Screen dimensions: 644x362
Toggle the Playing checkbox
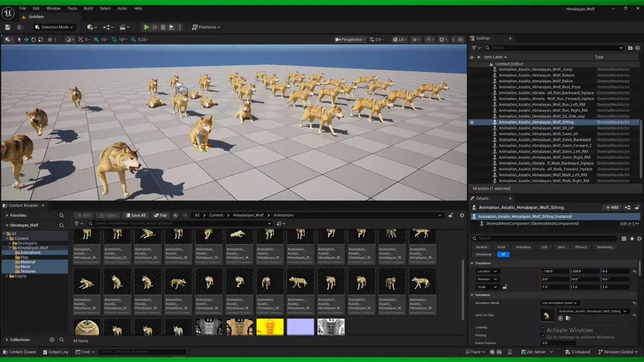point(543,335)
